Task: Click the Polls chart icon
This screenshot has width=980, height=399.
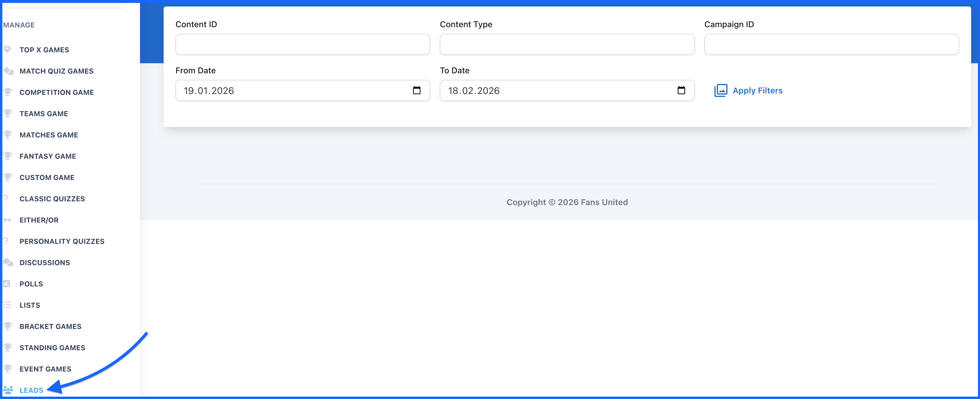Action: (x=7, y=284)
